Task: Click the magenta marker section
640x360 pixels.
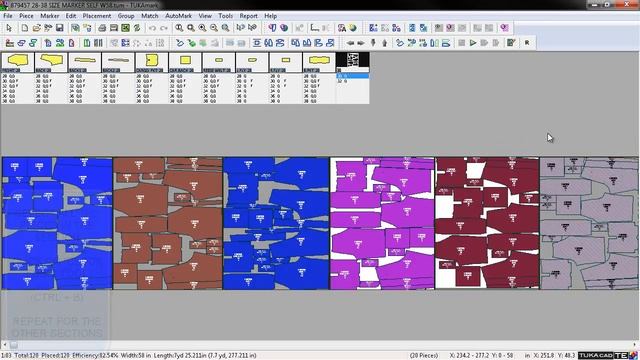Action: click(x=382, y=223)
